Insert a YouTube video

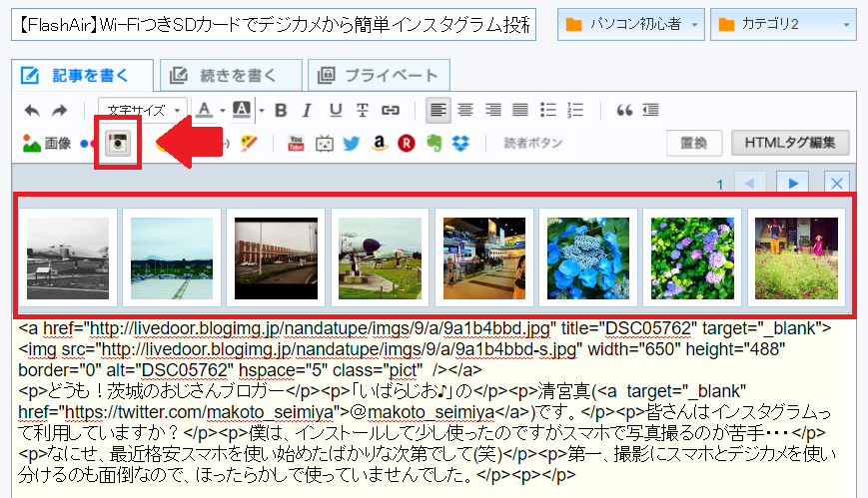coord(297,144)
